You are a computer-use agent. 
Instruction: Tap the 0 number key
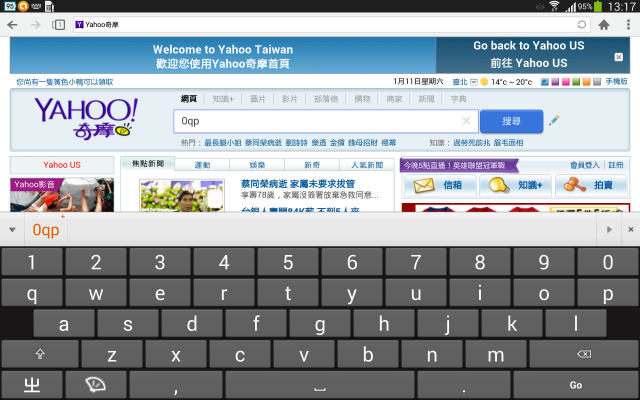[x=608, y=262]
